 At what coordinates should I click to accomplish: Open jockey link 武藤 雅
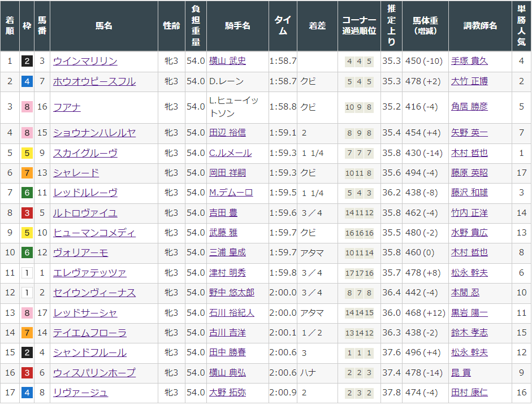tap(223, 233)
